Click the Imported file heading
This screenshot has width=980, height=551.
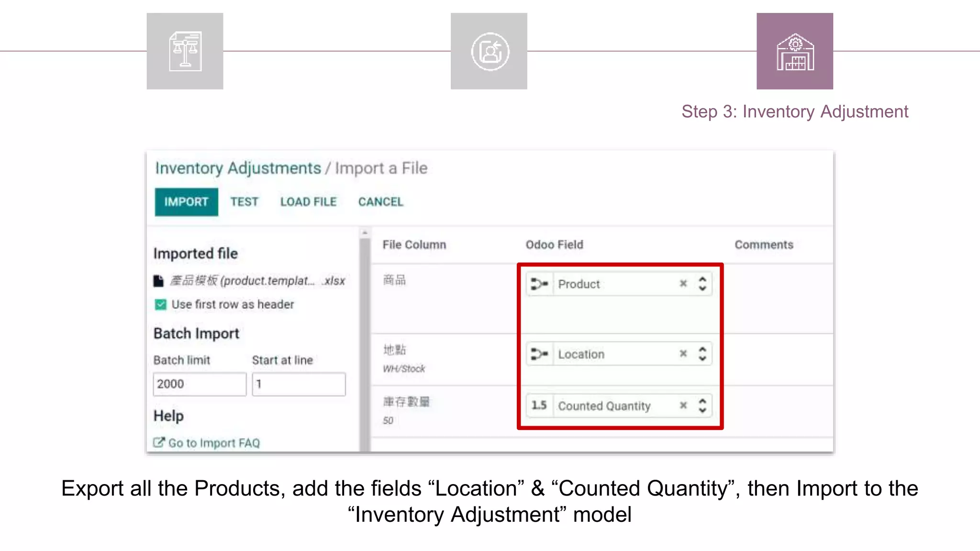[195, 253]
